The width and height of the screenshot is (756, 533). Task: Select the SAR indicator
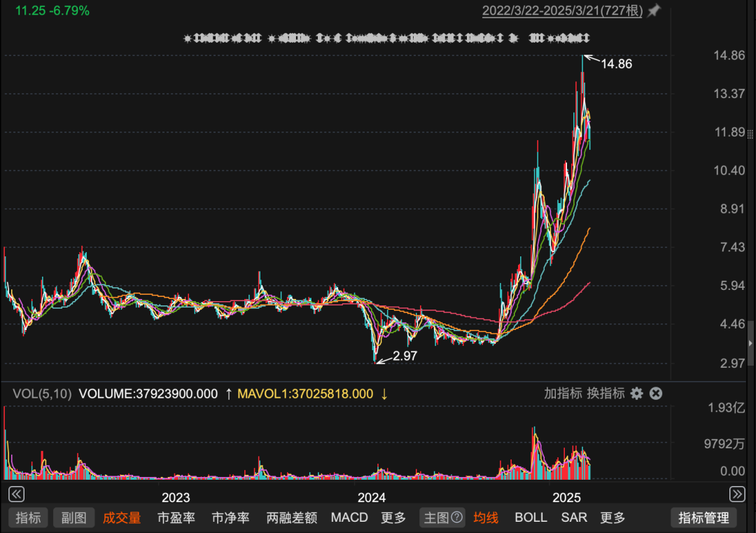[573, 517]
